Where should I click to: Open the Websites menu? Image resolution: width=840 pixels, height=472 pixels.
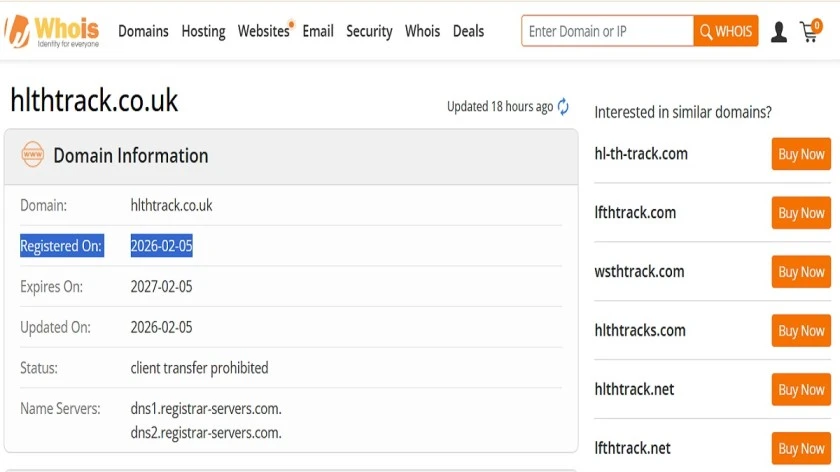(x=265, y=31)
